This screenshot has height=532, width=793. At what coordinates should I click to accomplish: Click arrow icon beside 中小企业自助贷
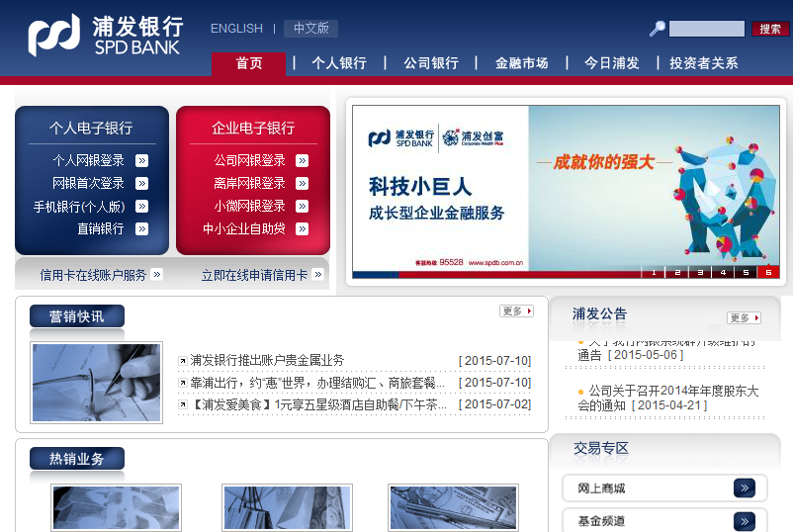[x=303, y=229]
